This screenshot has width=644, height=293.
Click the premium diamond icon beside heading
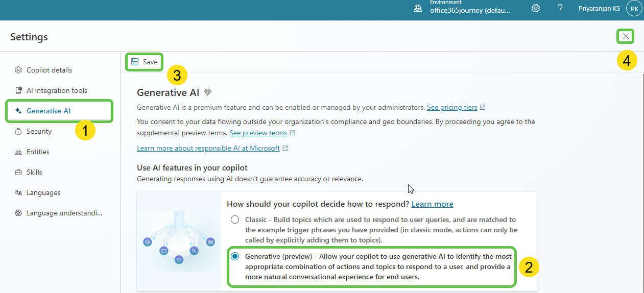(207, 92)
